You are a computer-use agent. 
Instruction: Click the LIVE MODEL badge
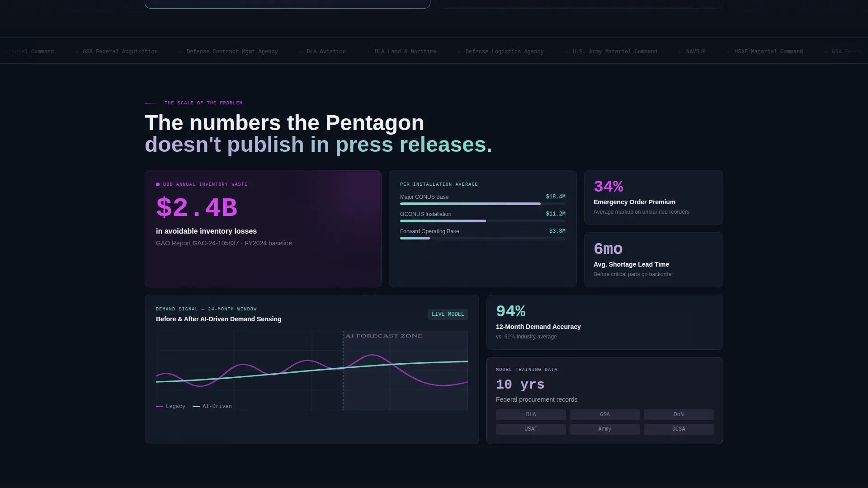pos(448,314)
